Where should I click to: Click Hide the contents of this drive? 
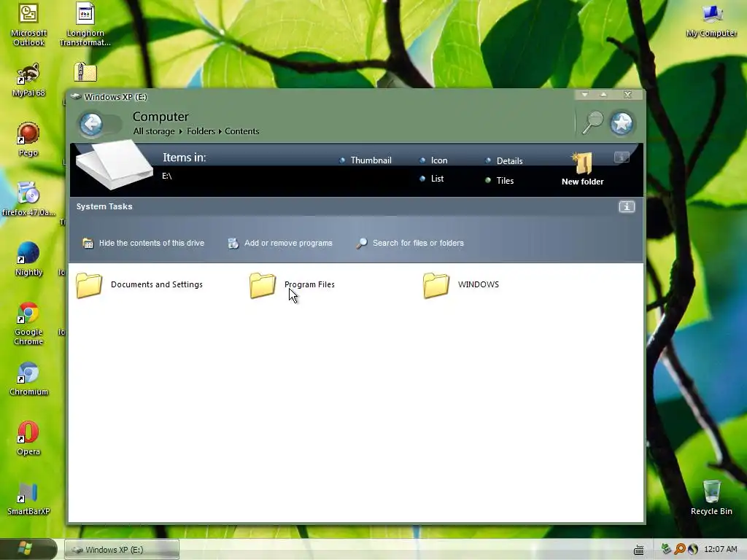(144, 244)
